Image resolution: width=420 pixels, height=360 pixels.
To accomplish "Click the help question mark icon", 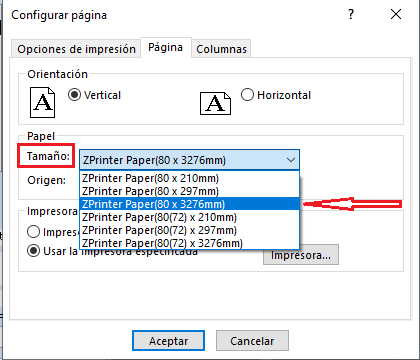I will pyautogui.click(x=351, y=14).
